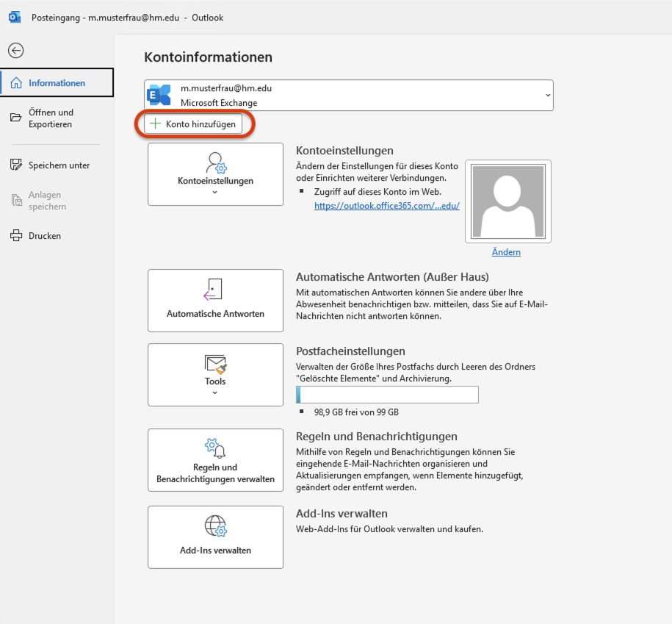
Task: Click the profile picture placeholder
Action: click(x=508, y=201)
